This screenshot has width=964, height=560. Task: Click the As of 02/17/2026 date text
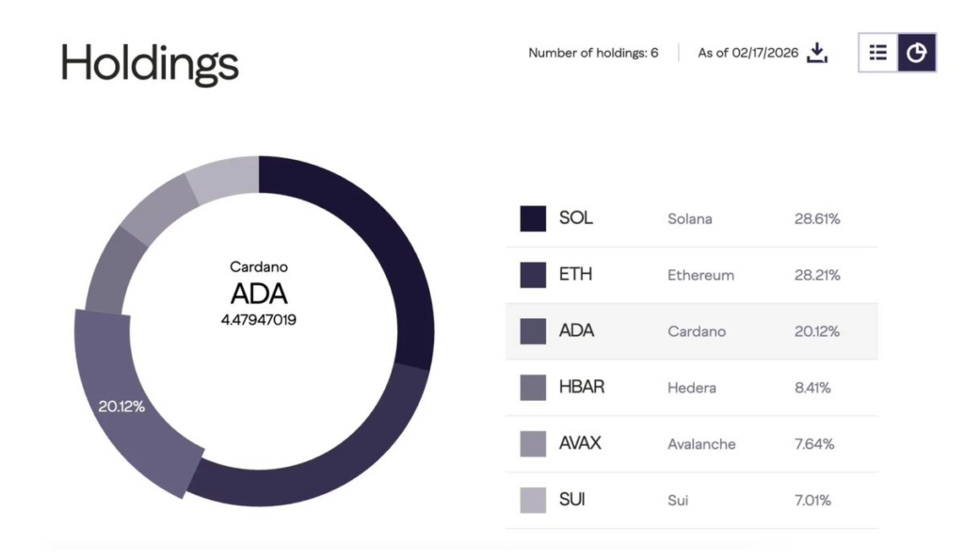[x=748, y=55]
